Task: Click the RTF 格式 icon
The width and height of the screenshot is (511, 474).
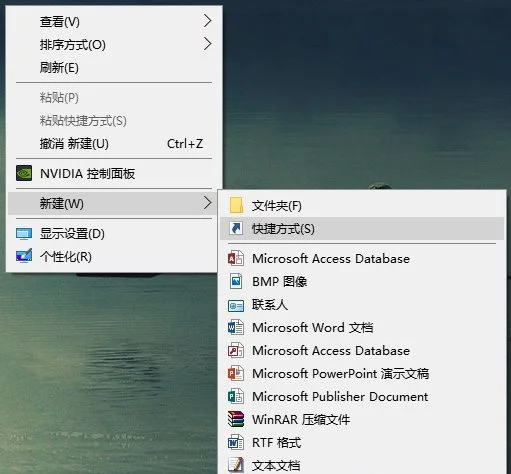Action: coord(236,442)
